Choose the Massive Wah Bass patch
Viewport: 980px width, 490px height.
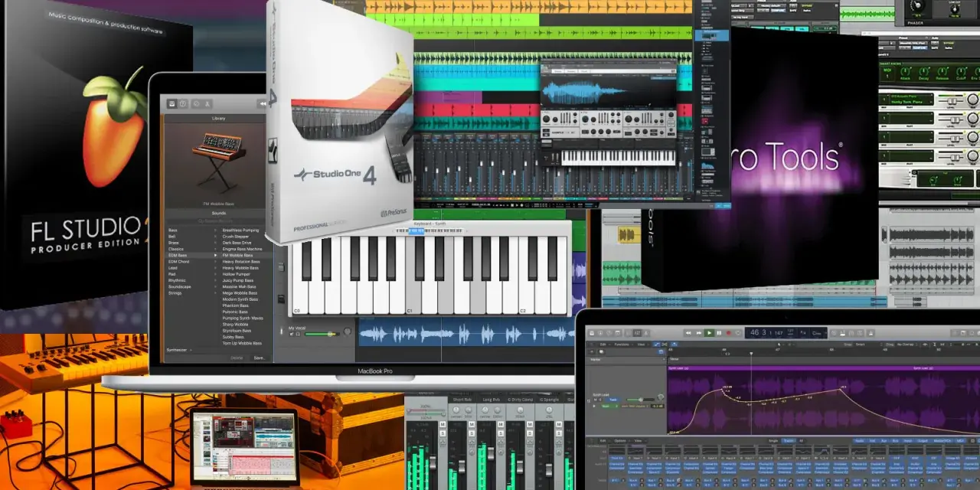[x=240, y=286]
